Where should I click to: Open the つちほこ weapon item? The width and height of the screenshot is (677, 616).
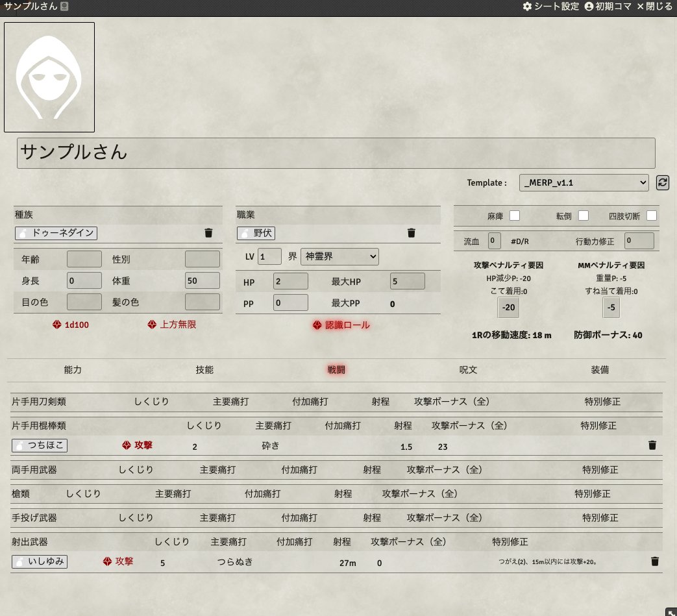pos(40,445)
